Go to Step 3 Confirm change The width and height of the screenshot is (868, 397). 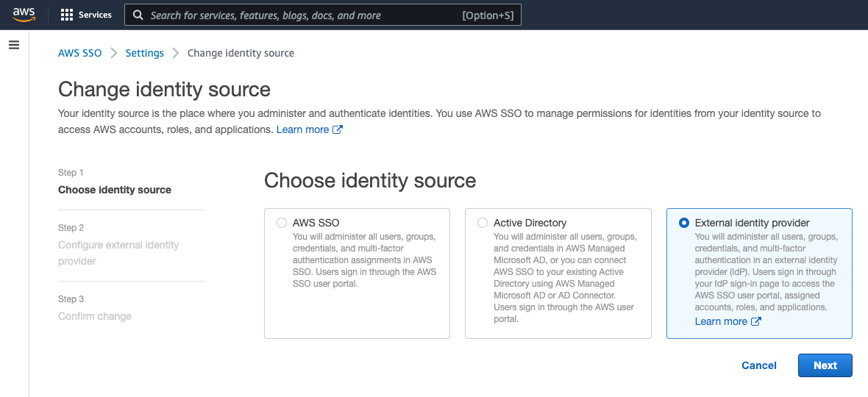tap(95, 316)
